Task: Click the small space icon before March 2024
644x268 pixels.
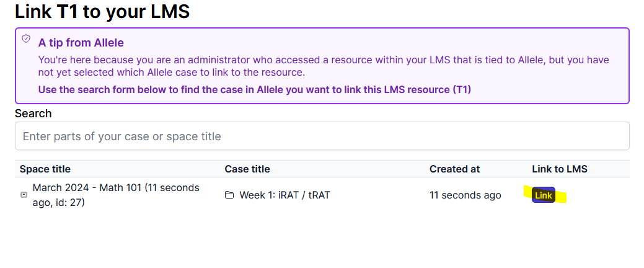Action: coord(24,195)
